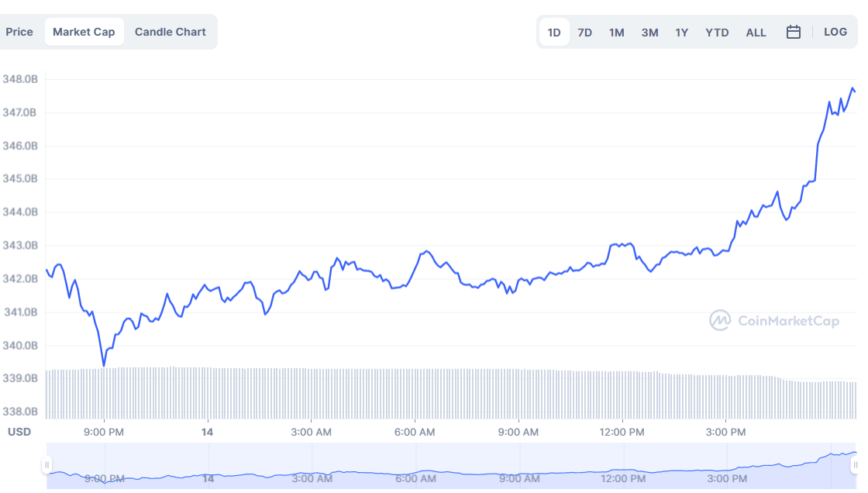The width and height of the screenshot is (868, 493).
Task: Select the YTD time range
Action: tap(717, 32)
